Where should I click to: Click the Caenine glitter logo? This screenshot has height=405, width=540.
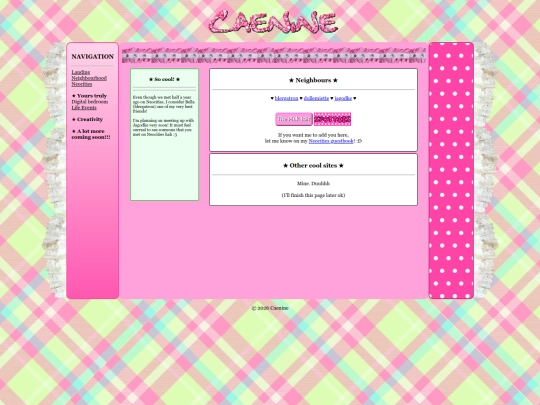(x=273, y=22)
